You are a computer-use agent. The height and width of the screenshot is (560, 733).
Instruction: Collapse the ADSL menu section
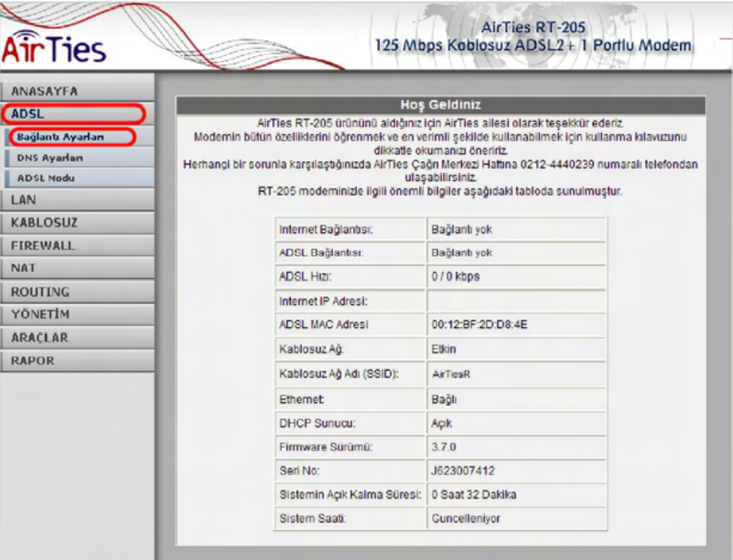tap(72, 114)
